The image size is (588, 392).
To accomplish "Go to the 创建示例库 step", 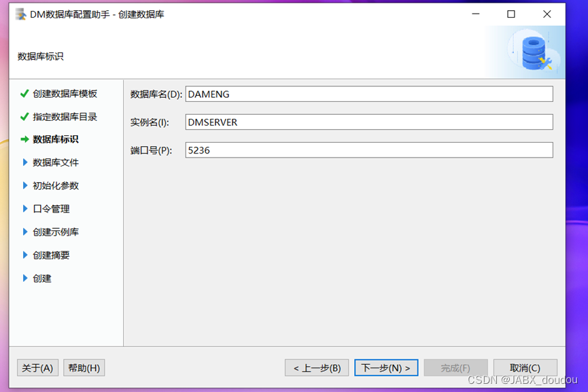I will (x=56, y=232).
